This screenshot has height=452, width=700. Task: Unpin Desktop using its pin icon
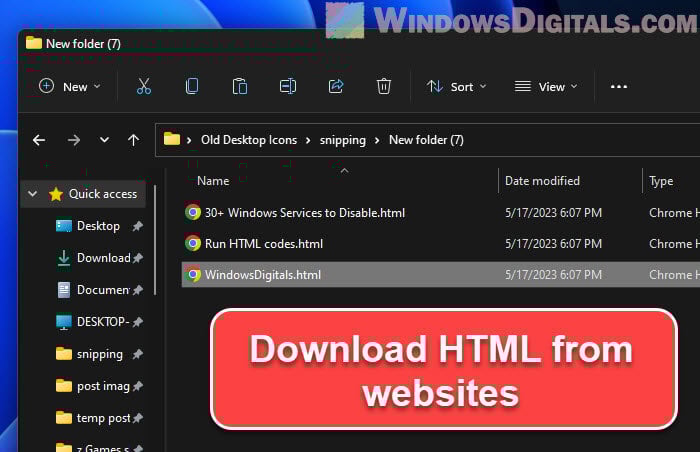(x=138, y=226)
